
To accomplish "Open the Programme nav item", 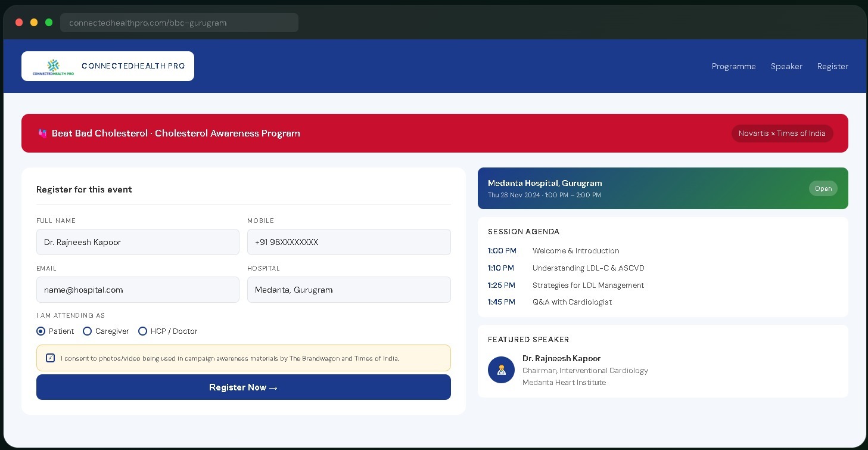I will [x=734, y=66].
